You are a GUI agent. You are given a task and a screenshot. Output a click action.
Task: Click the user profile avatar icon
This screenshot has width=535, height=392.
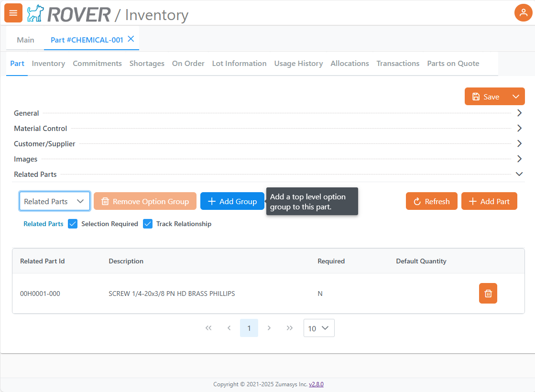point(523,13)
